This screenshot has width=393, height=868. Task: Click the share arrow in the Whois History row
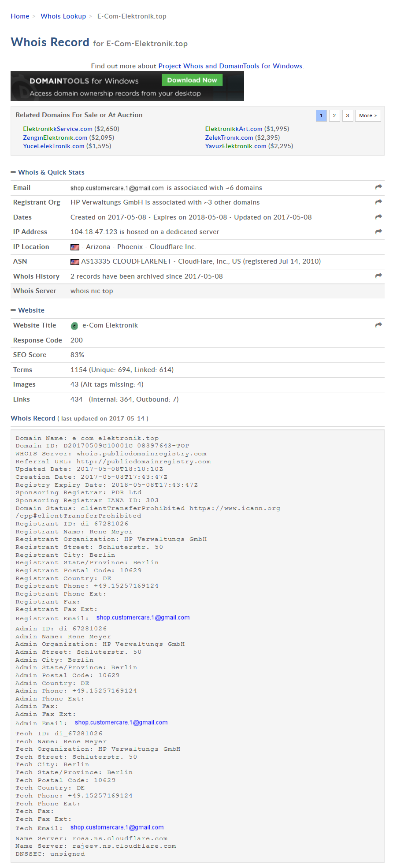[x=378, y=276]
